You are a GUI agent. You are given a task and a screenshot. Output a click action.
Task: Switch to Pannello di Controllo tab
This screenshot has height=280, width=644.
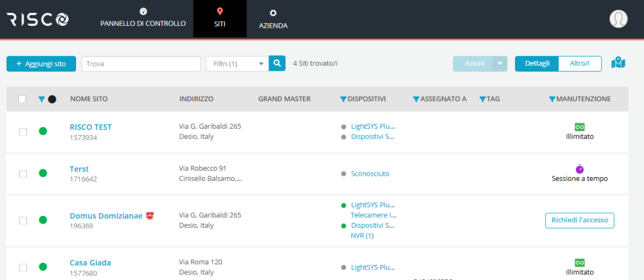[x=143, y=19]
